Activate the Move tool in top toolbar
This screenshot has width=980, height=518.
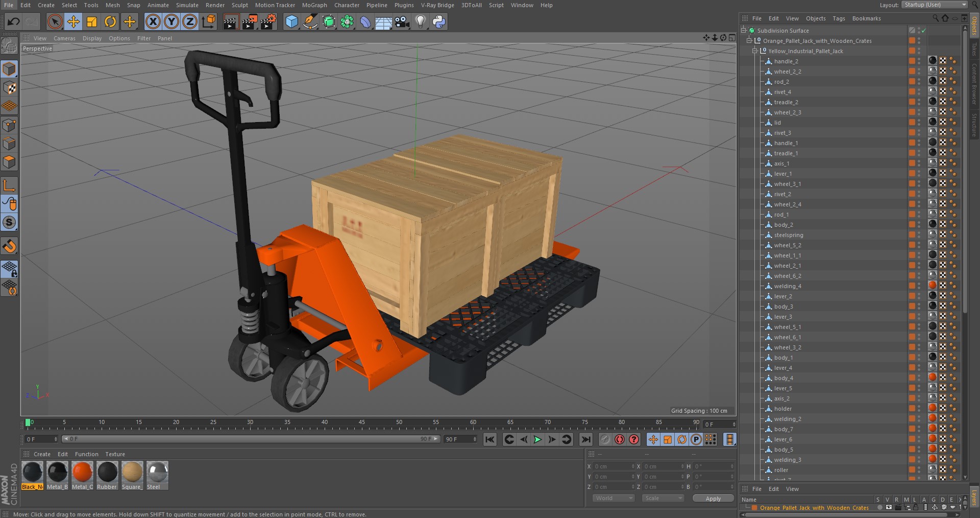pos(73,21)
